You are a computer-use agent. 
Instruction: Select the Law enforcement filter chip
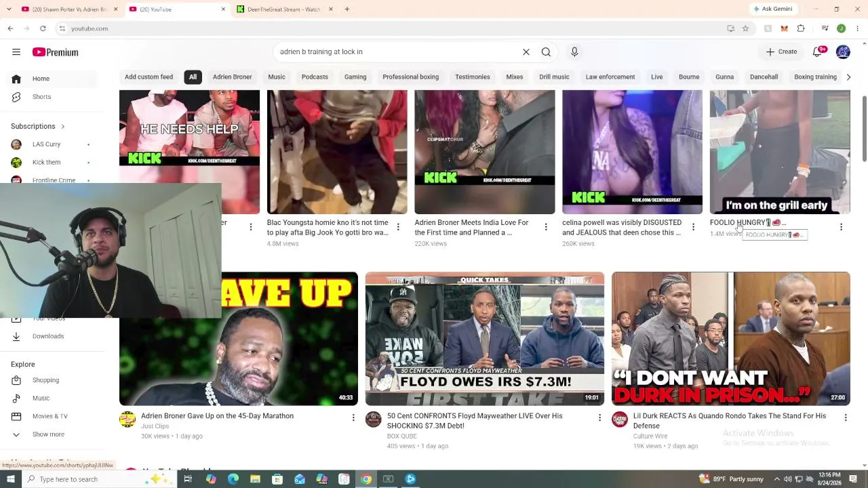[x=610, y=77]
